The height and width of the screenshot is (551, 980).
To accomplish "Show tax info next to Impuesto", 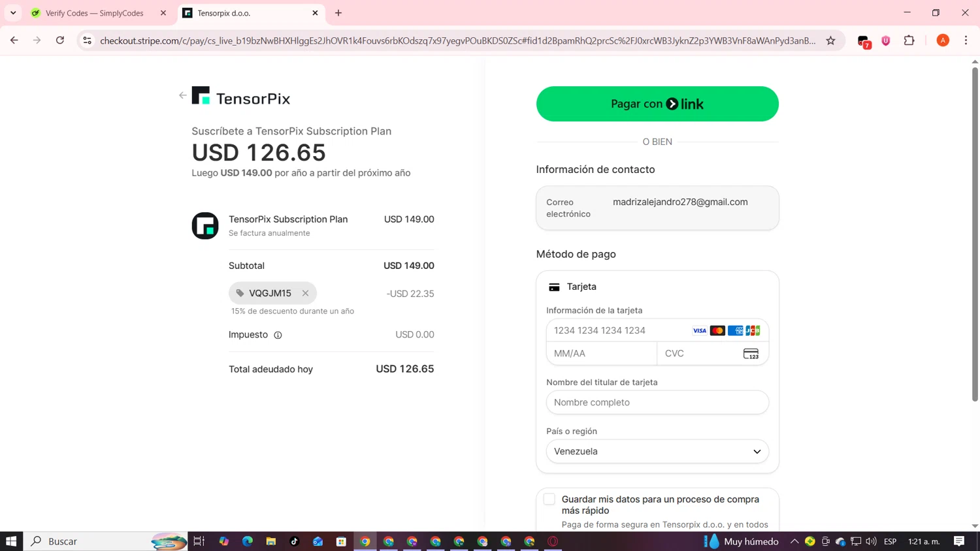I will click(278, 335).
